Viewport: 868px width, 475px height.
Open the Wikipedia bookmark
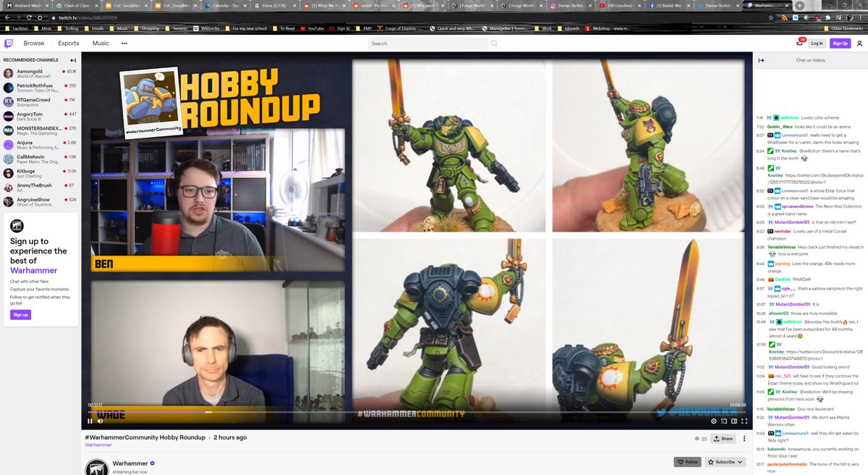(x=207, y=28)
